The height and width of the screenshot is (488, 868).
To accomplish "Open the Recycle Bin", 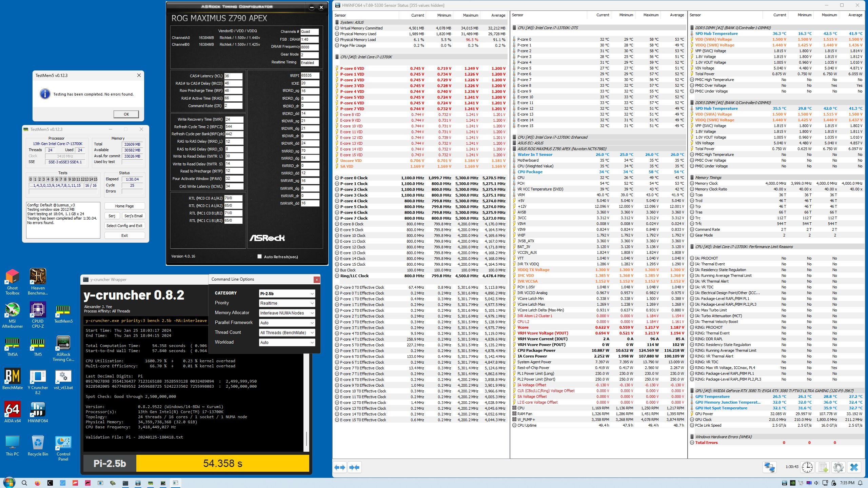I will point(38,445).
